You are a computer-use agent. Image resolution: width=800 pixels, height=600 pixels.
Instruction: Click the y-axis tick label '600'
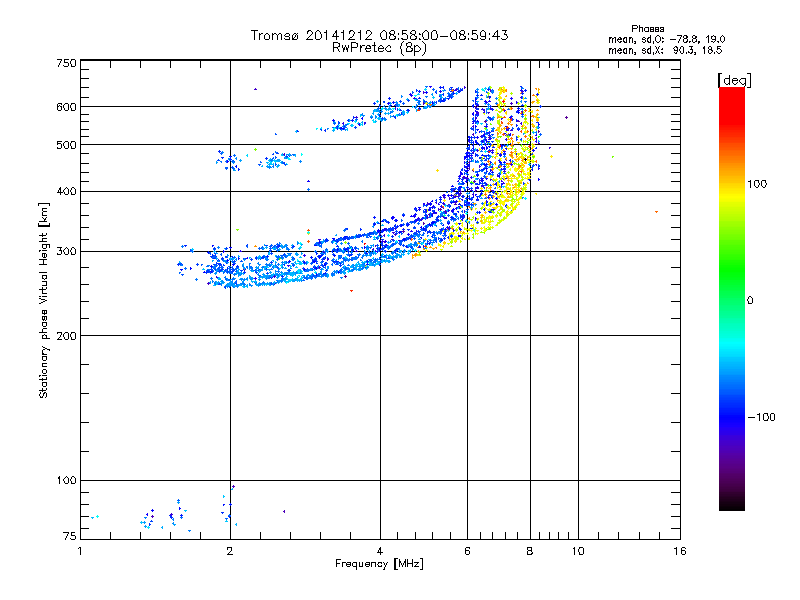66,107
